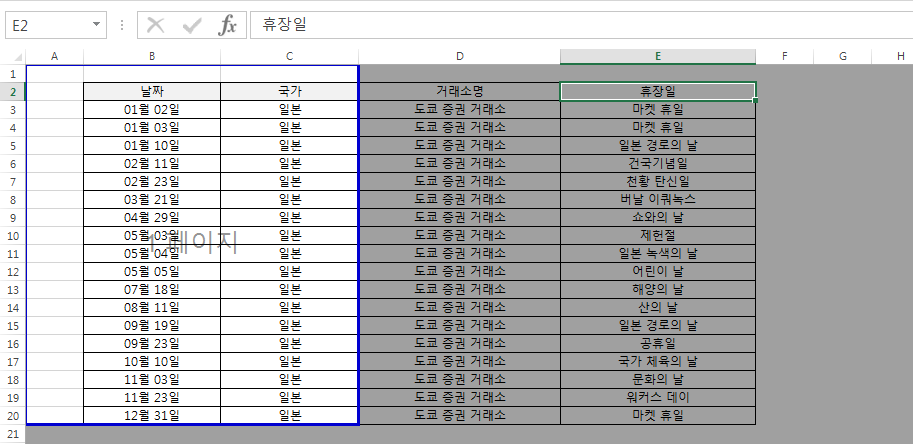Screen dimensions: 913x444
Task: Click the 제헌절 cell
Action: click(658, 236)
